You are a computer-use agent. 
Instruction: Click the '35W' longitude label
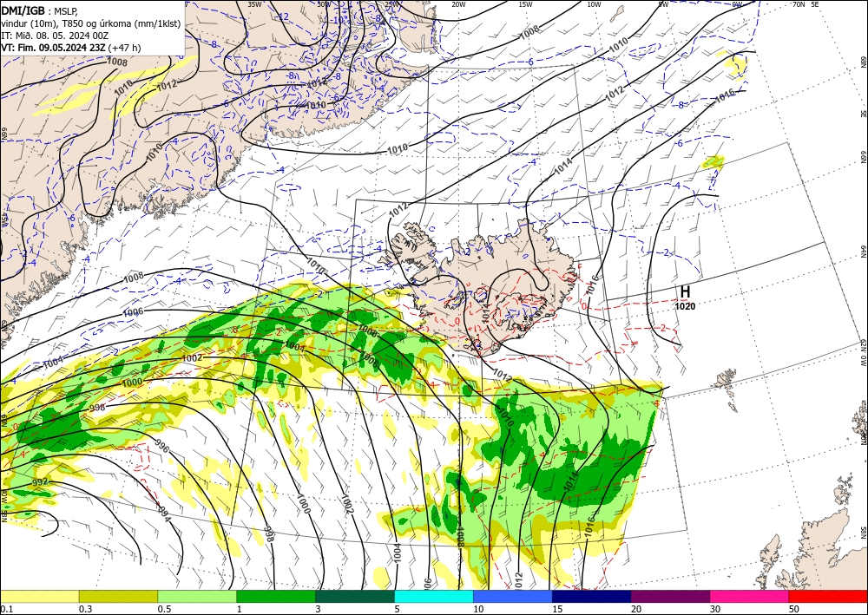254,3
